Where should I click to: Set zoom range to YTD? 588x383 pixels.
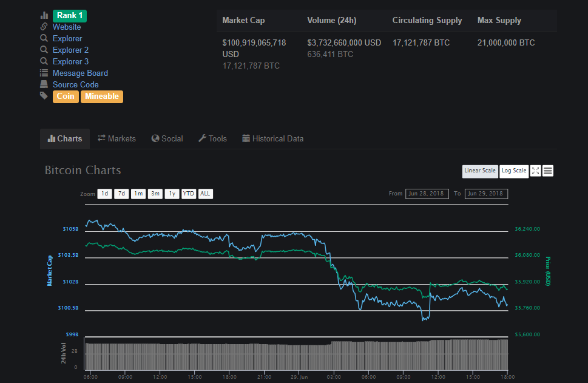pyautogui.click(x=189, y=194)
